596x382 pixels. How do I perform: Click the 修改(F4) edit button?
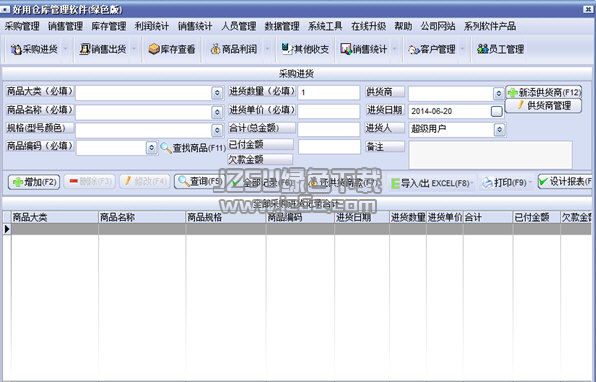pyautogui.click(x=145, y=181)
